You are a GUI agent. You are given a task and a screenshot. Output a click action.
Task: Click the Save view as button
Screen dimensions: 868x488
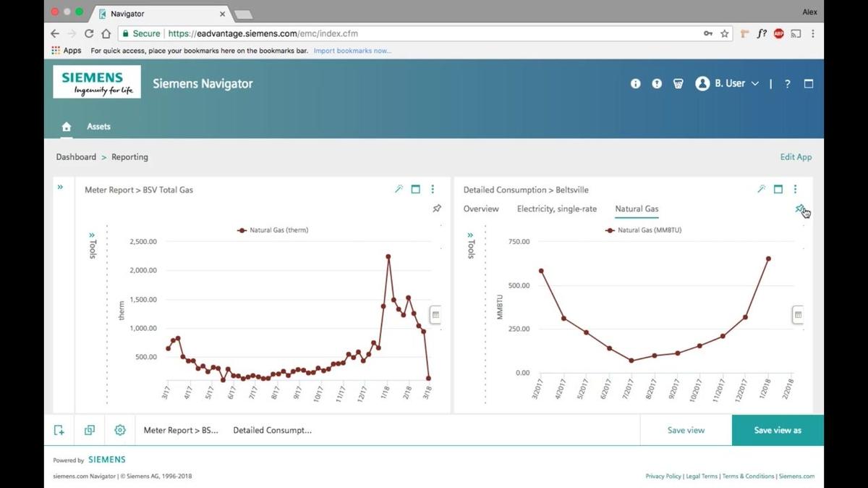coord(778,430)
